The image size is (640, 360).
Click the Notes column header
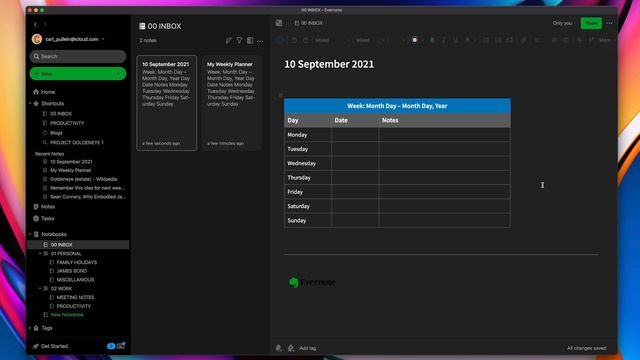(444, 120)
